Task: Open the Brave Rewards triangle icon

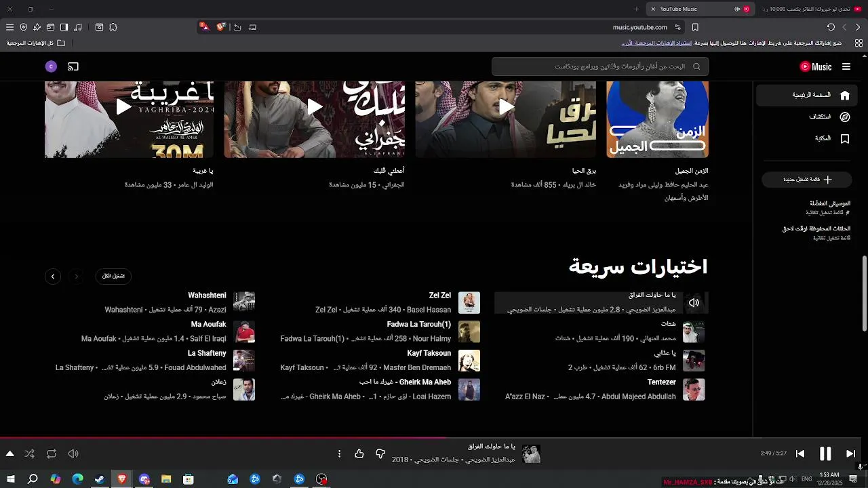Action: 204,27
